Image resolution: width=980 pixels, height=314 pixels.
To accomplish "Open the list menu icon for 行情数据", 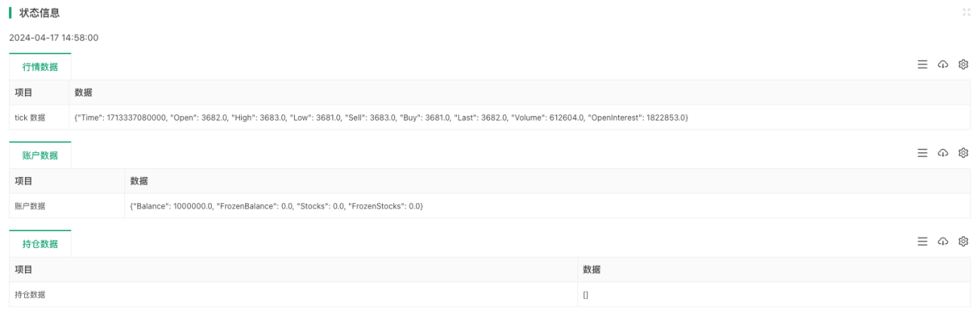I will 922,65.
